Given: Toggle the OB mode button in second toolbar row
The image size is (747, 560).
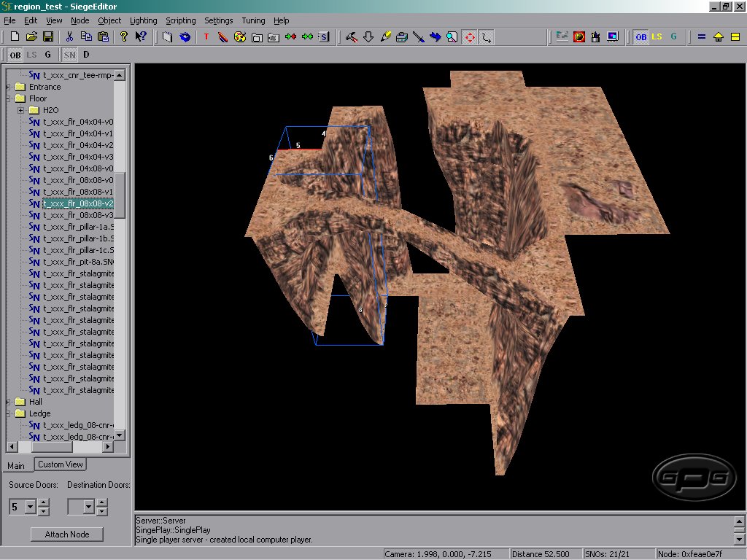Looking at the screenshot, I should [x=15, y=55].
